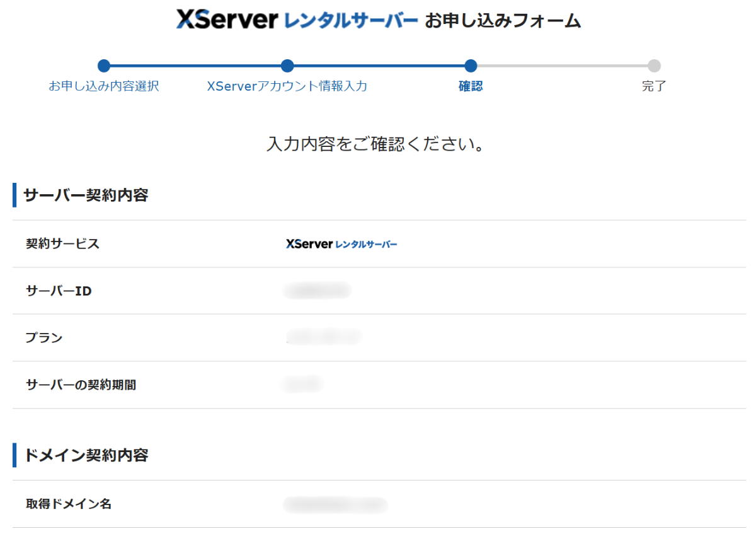Select the 完了 step label
Image resolution: width=756 pixels, height=536 pixels.
click(x=654, y=86)
